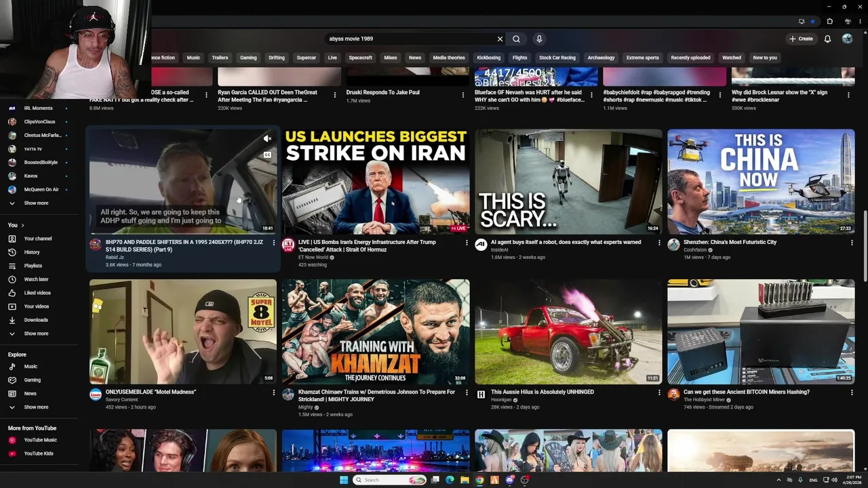Open options menu for 8HP70 paddle shifters video
This screenshot has width=868, height=488.
click(274, 243)
